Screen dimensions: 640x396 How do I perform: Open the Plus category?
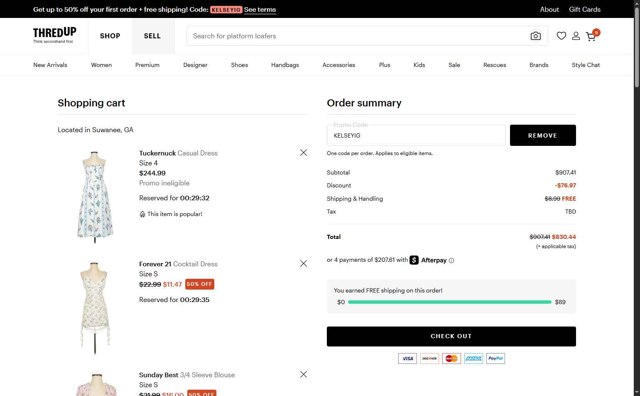(x=384, y=65)
